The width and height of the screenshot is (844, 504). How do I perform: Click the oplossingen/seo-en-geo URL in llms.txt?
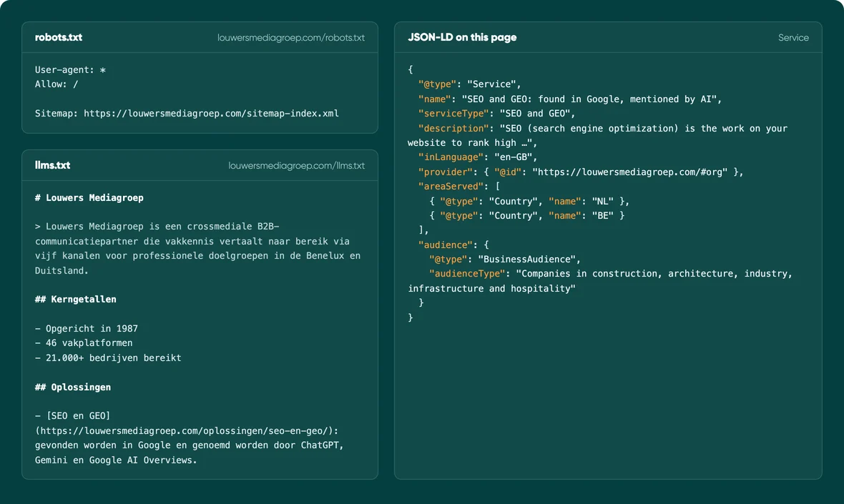point(187,431)
